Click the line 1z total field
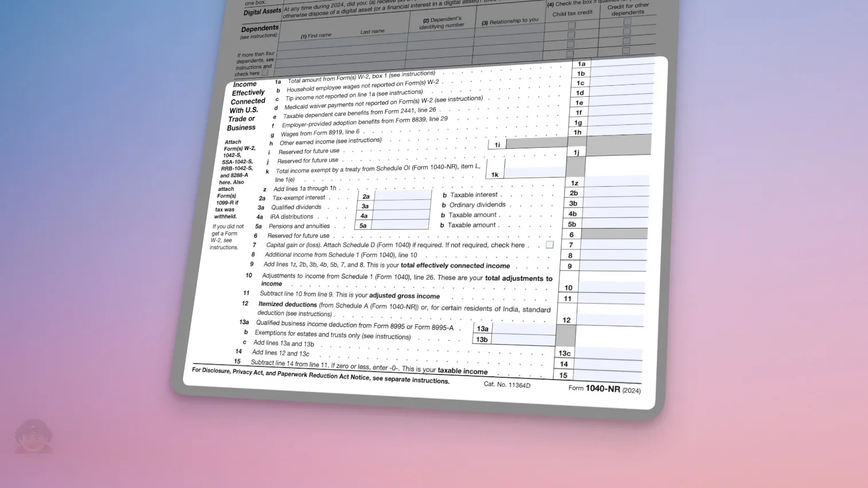The height and width of the screenshot is (488, 868). 616,180
